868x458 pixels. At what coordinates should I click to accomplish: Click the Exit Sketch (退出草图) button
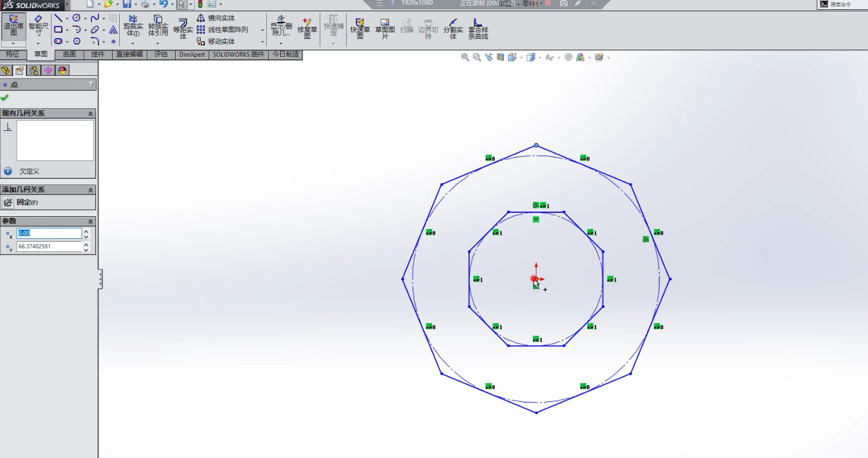coord(13,27)
